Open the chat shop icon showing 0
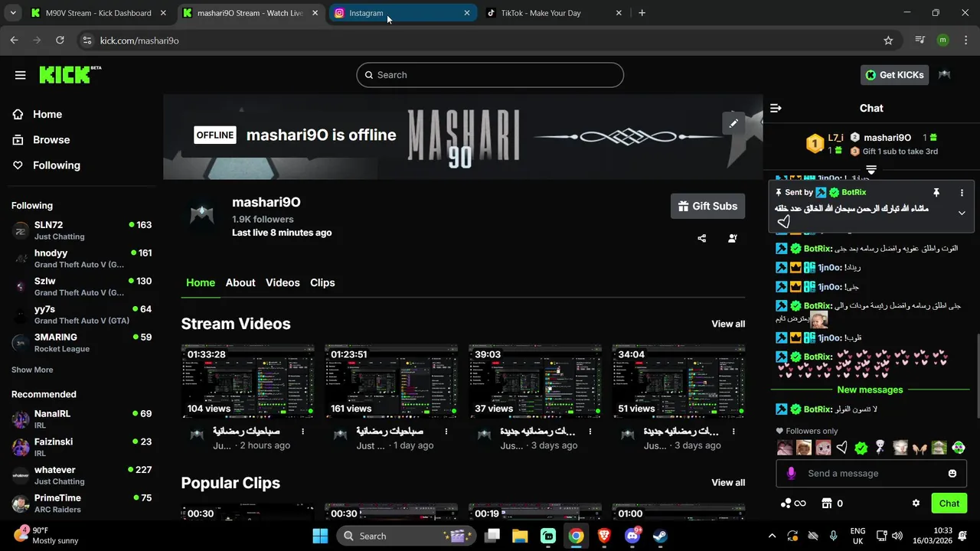The image size is (980, 551). 832,504
